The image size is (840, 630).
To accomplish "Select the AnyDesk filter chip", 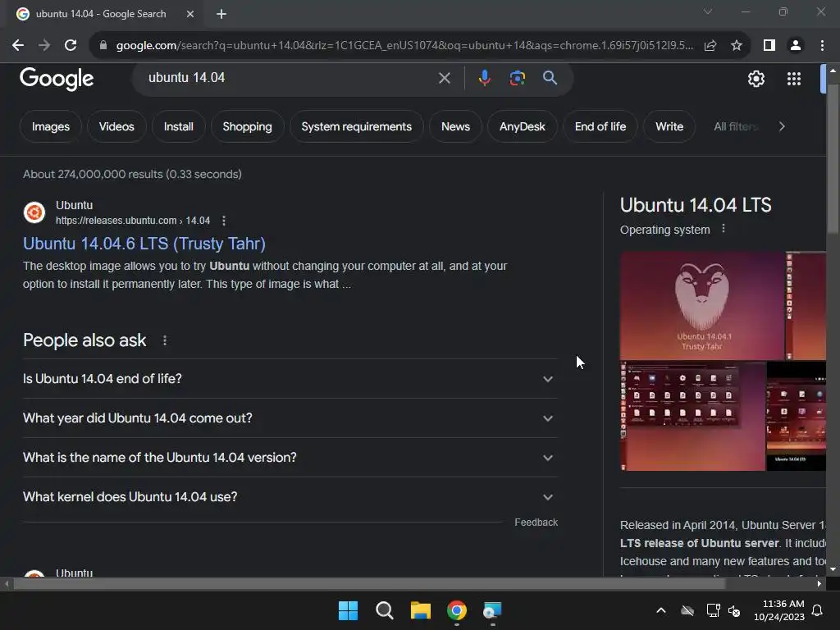I will pos(523,126).
